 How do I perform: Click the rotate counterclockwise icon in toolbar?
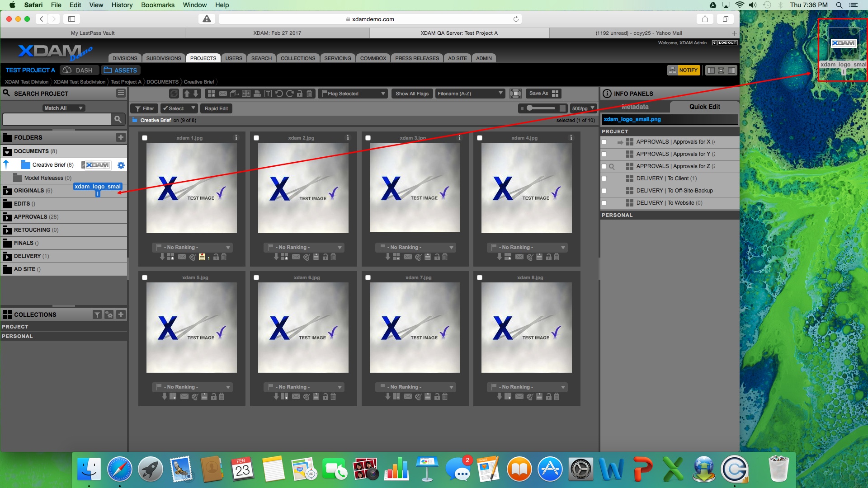[279, 94]
